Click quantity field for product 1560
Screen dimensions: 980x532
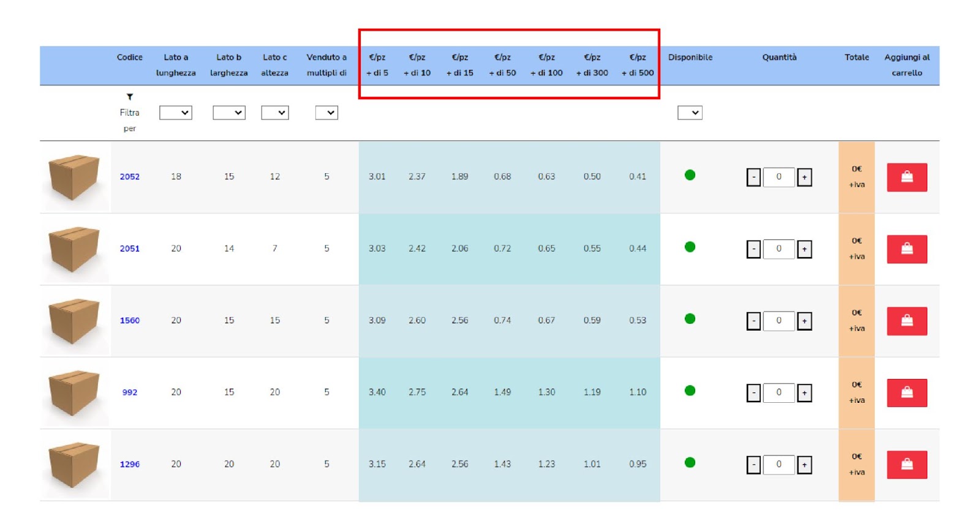coord(779,320)
